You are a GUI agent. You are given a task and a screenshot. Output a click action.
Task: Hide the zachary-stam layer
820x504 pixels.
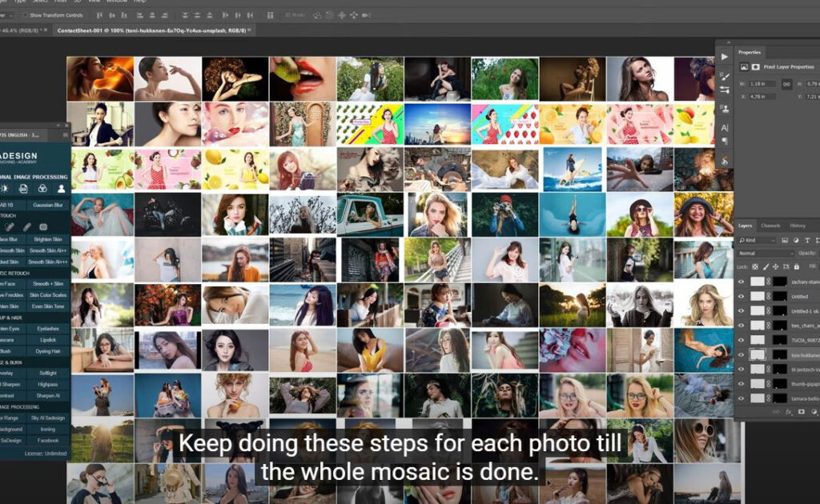tap(742, 281)
